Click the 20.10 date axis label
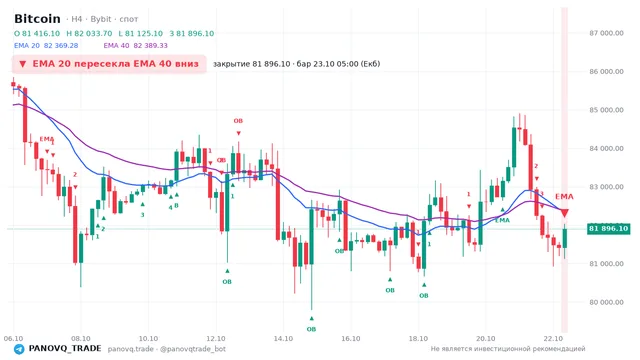Viewport: 640px width, 360px height. [x=485, y=339]
